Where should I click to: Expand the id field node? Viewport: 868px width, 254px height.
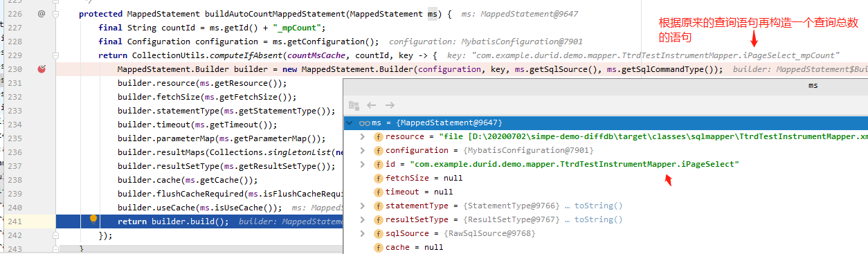(363, 164)
